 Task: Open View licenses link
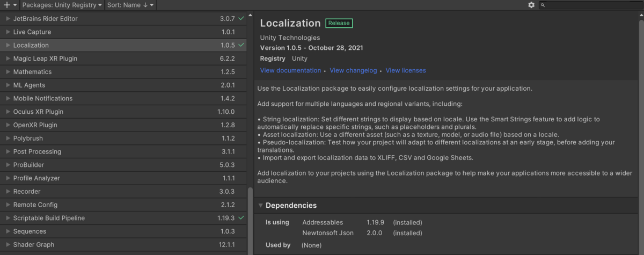pos(406,70)
